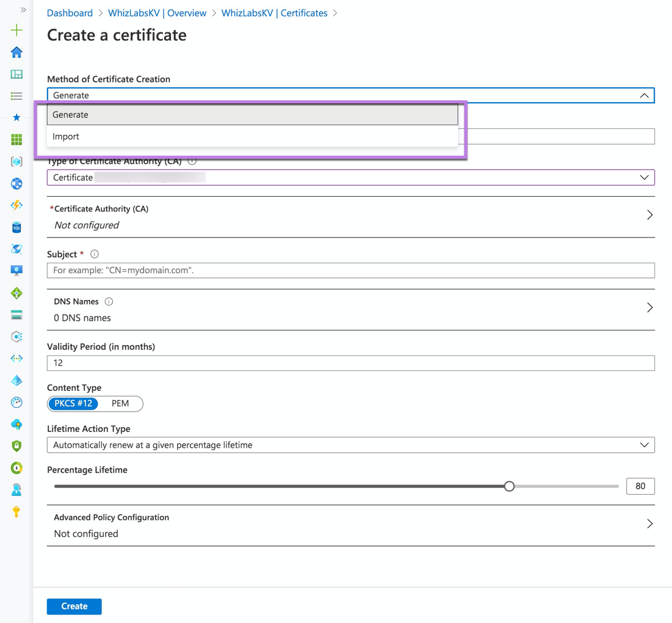
Task: Open the All services list icon
Action: click(x=16, y=96)
